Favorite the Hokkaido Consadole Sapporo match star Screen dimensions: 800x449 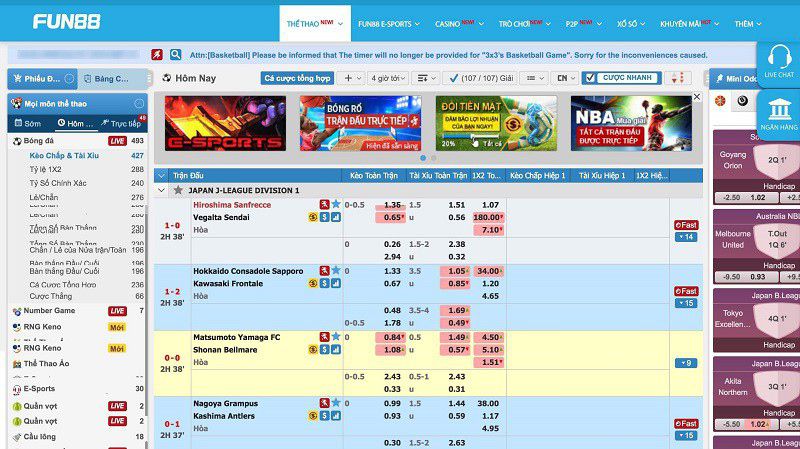(336, 270)
